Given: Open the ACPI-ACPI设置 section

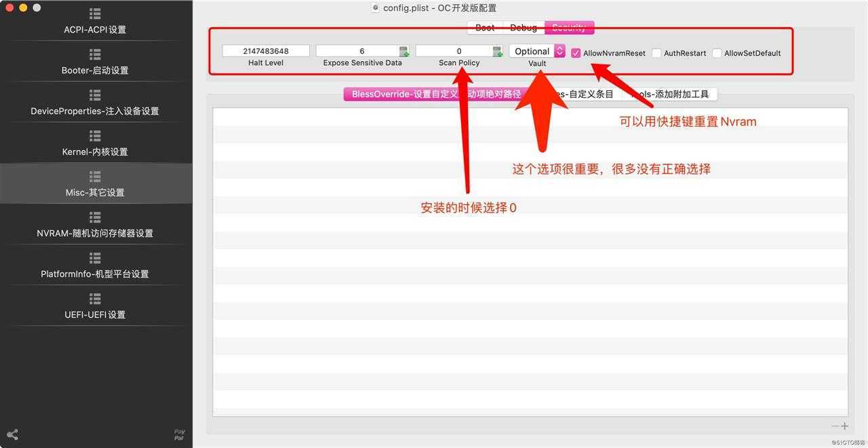Looking at the screenshot, I should [95, 22].
